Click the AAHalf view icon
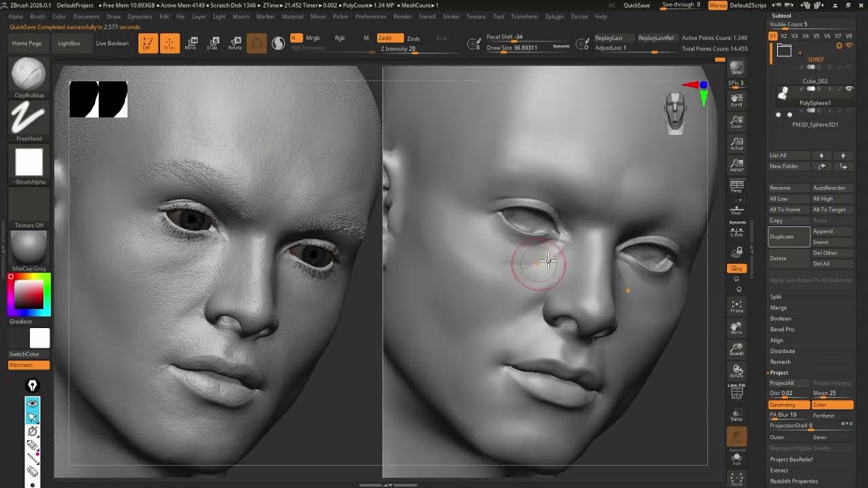 click(x=736, y=165)
